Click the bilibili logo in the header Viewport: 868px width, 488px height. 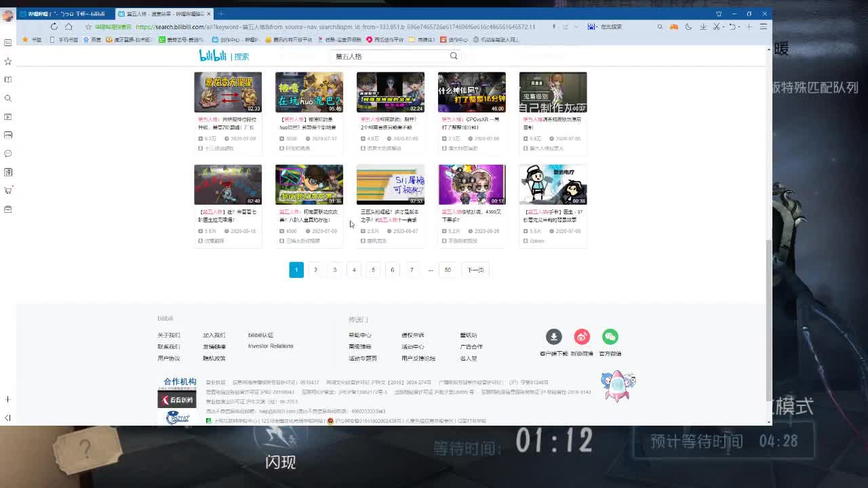pos(212,56)
